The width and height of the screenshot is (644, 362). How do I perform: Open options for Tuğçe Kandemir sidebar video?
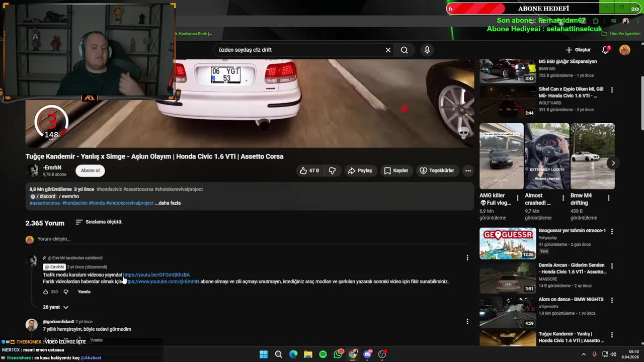click(612, 335)
